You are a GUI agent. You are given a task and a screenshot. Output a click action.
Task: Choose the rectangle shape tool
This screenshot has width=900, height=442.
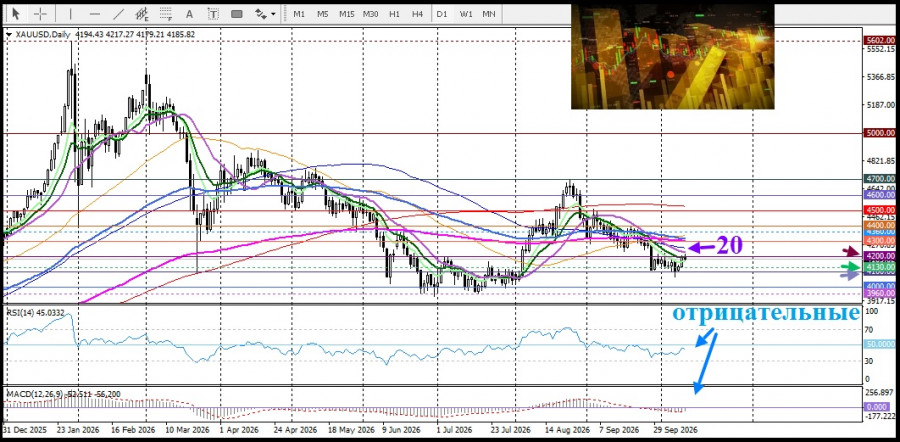(236, 14)
